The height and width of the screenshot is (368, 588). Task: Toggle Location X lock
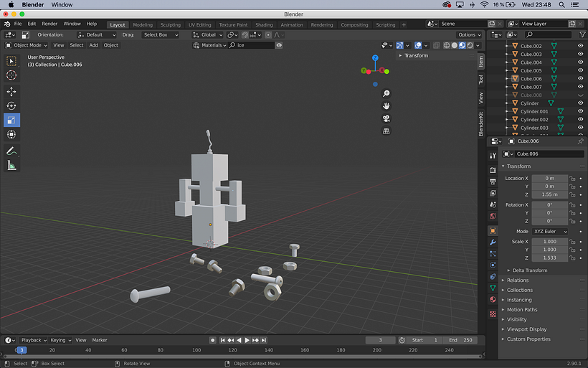[572, 178]
